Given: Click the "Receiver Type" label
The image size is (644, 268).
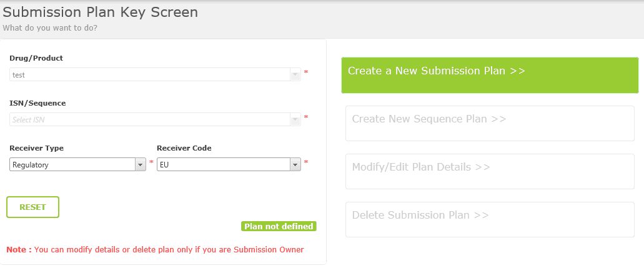Looking at the screenshot, I should pyautogui.click(x=36, y=148).
